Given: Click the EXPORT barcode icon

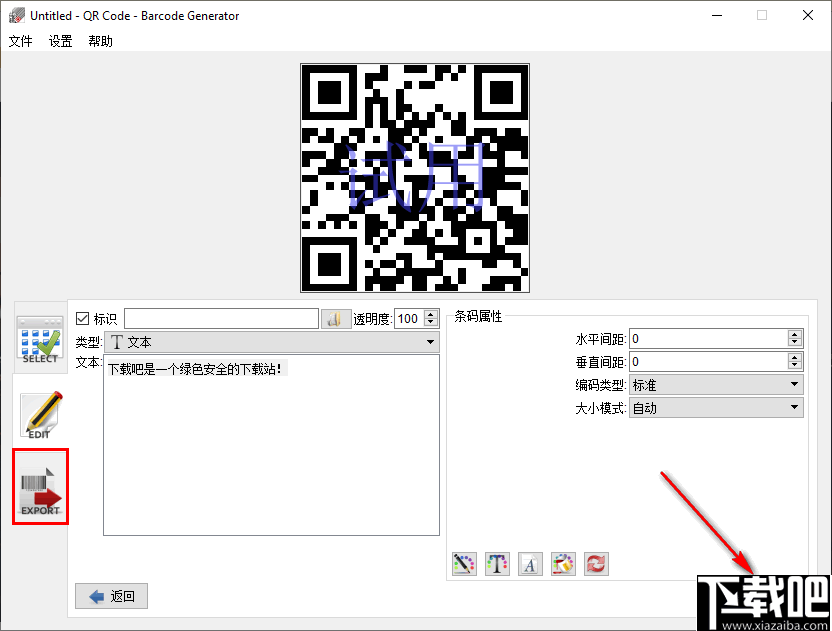Looking at the screenshot, I should (40, 487).
